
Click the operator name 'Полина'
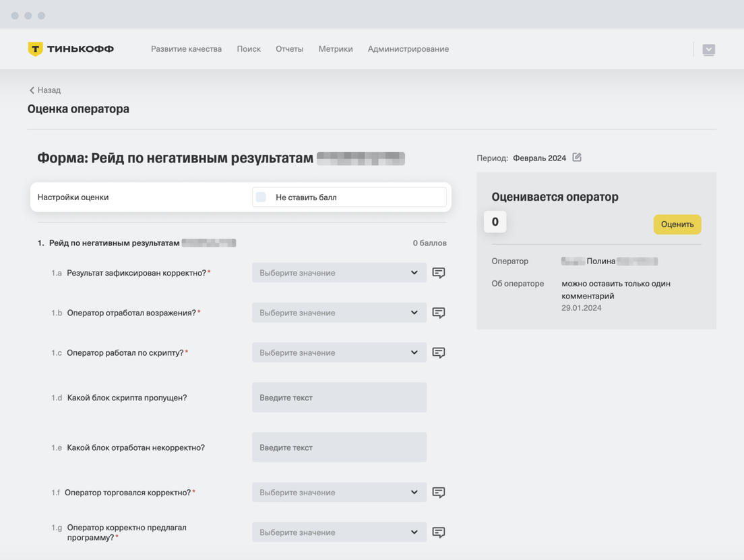(600, 261)
